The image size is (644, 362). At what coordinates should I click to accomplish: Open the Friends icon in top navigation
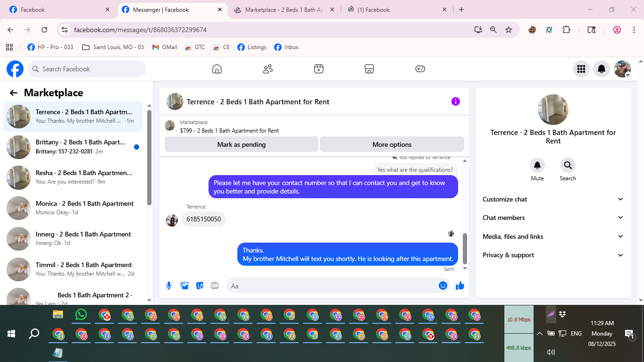tap(268, 69)
